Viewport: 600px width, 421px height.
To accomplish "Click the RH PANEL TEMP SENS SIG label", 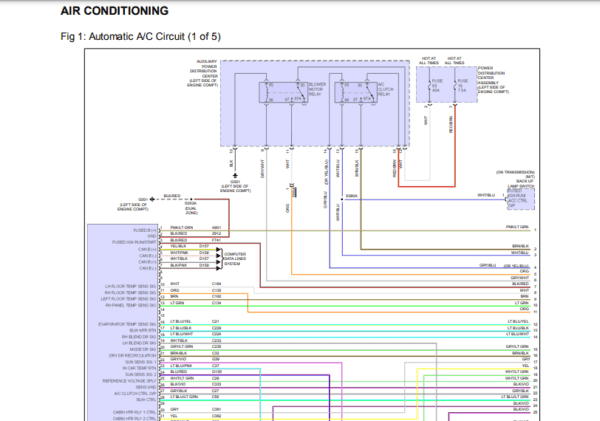I will pos(131,305).
